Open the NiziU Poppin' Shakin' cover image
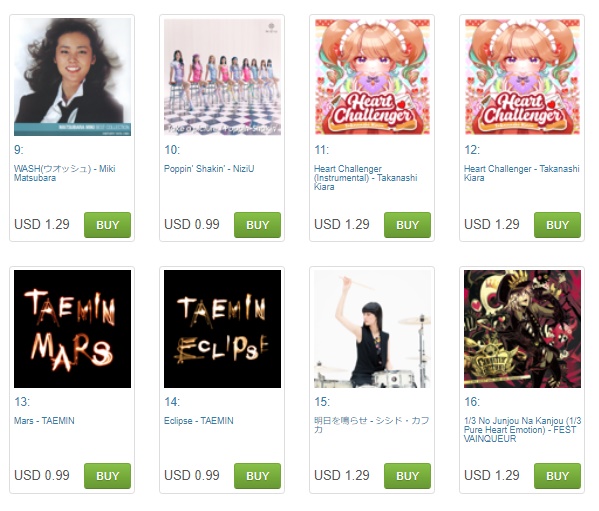Image resolution: width=599 pixels, height=511 pixels. coord(222,77)
